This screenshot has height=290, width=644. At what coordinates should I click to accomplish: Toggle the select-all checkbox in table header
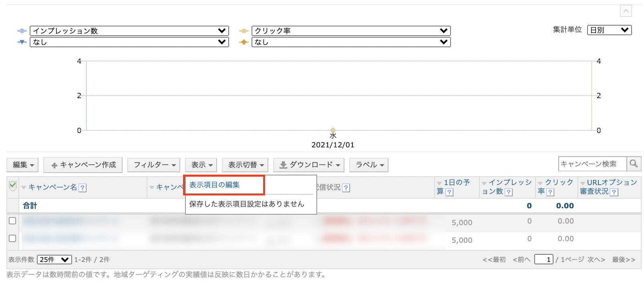(13, 185)
